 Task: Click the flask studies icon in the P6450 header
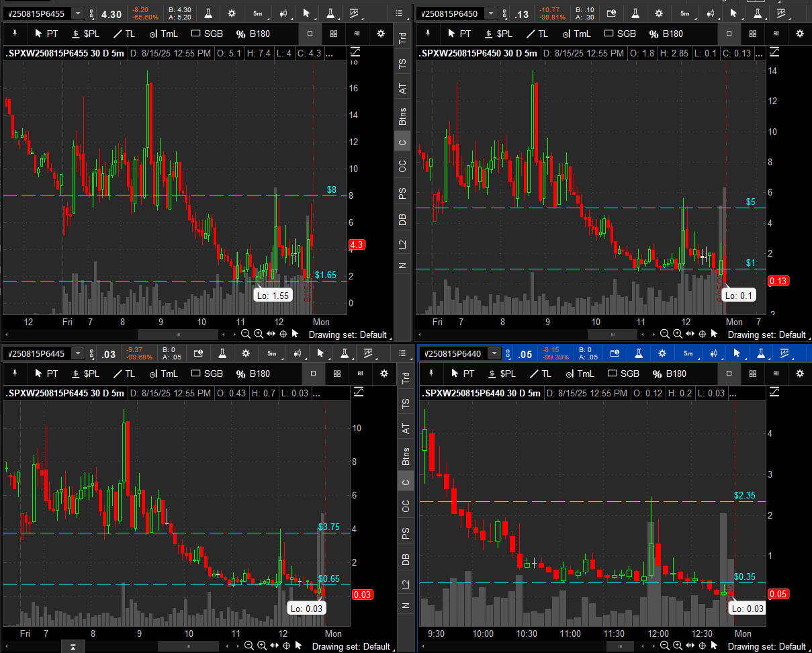635,13
